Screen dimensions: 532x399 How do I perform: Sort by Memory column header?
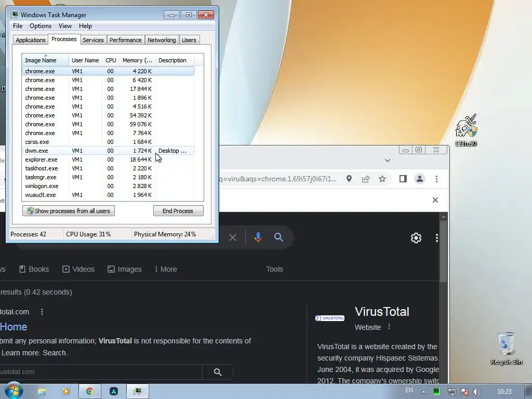tap(137, 60)
